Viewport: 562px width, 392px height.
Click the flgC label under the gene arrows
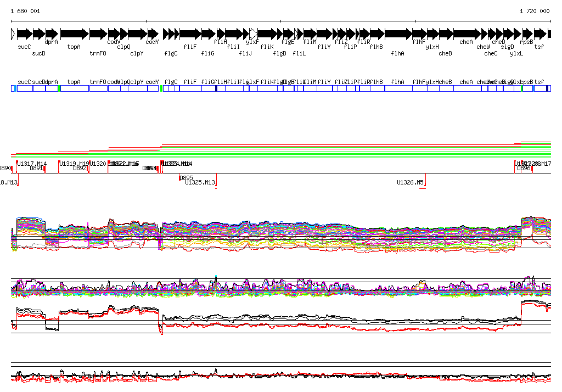(x=171, y=53)
